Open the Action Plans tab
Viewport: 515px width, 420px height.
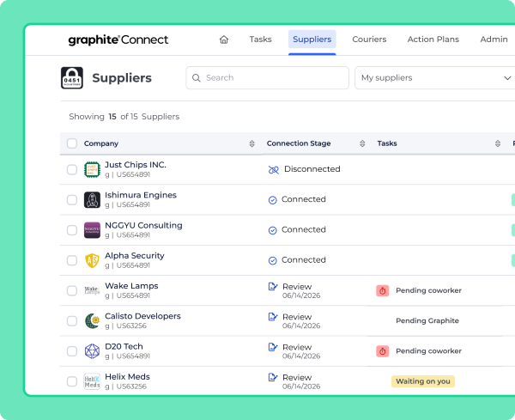coord(433,40)
